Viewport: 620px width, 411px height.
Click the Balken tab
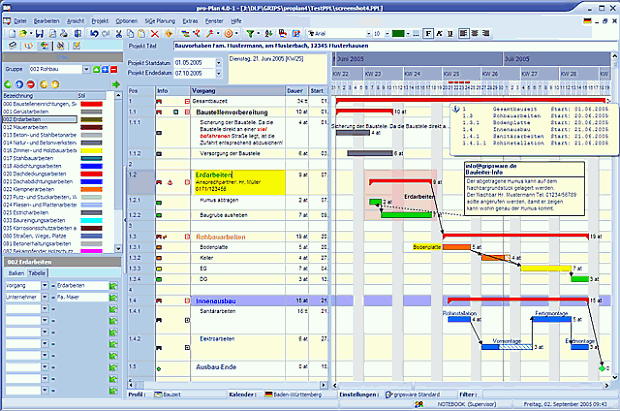[x=16, y=272]
